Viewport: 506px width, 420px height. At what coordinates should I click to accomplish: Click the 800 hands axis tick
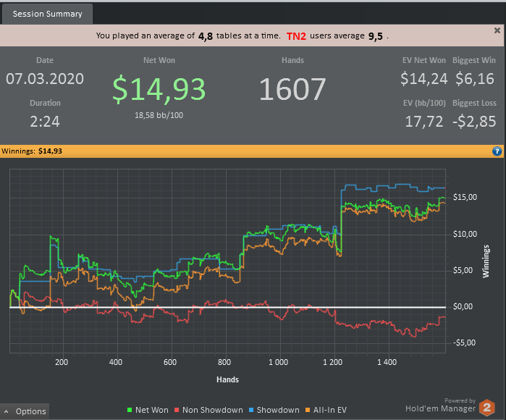[x=224, y=362]
